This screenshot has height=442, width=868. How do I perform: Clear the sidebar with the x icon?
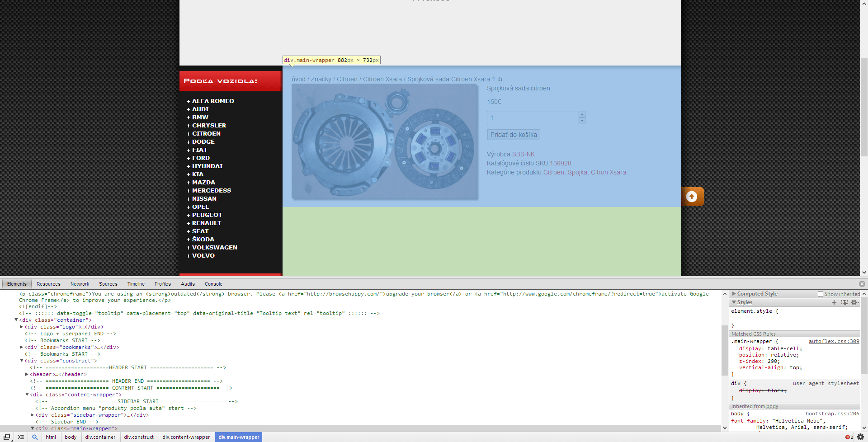pos(863,284)
